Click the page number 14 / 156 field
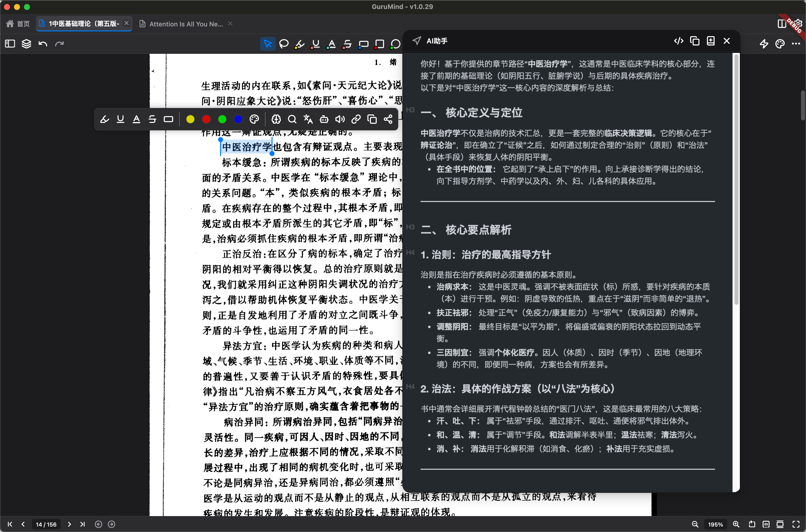The height and width of the screenshot is (532, 806). [46, 524]
